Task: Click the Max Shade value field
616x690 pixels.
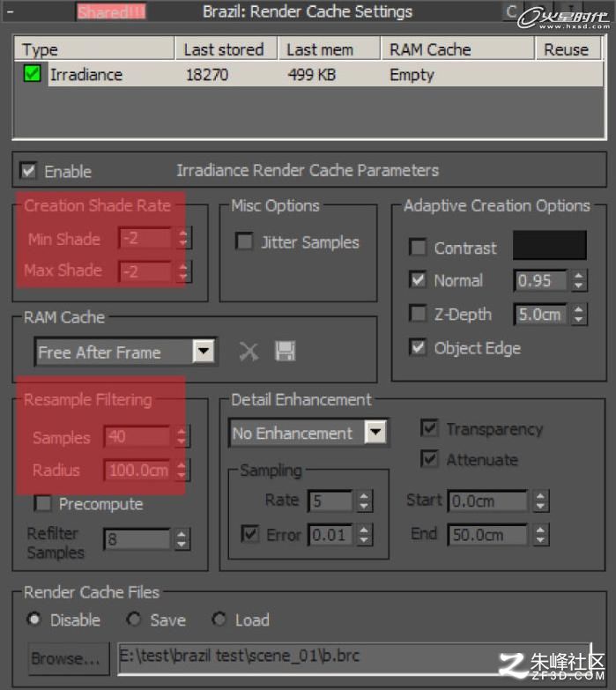Action: [145, 271]
